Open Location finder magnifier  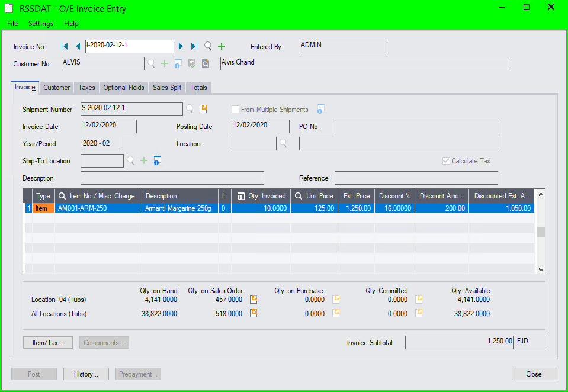pyautogui.click(x=283, y=143)
